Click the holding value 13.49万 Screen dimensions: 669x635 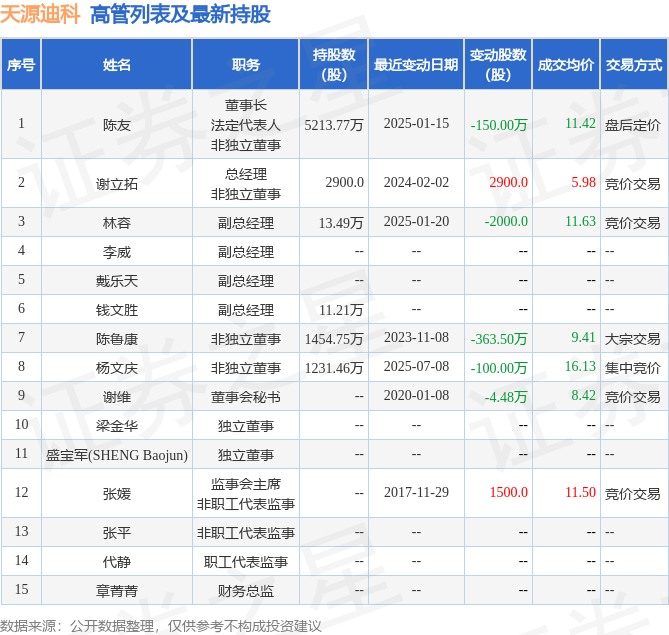point(341,223)
